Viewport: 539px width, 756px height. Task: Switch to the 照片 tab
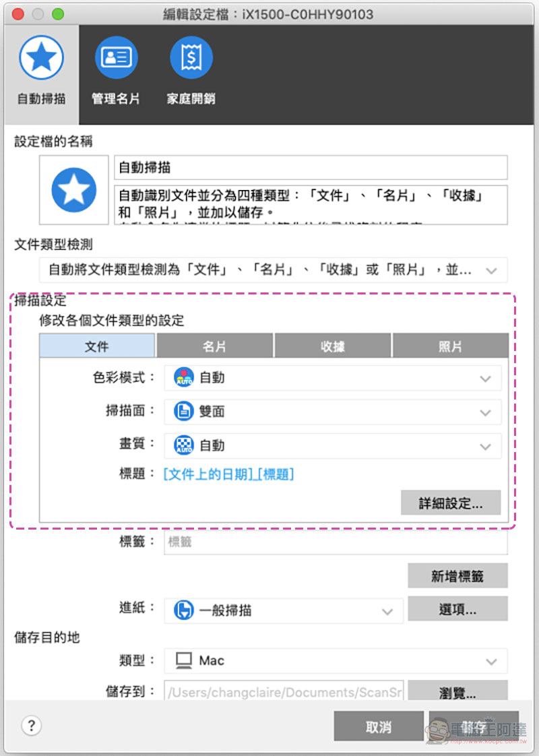450,346
